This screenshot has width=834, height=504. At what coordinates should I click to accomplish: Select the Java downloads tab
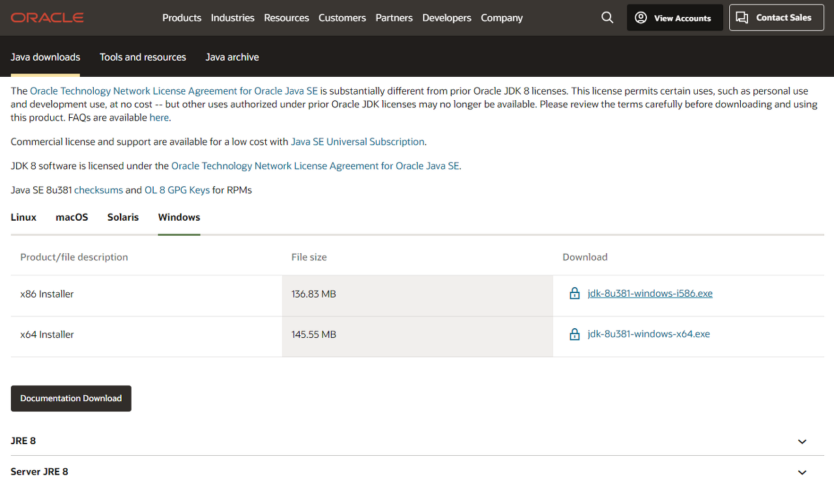(46, 57)
